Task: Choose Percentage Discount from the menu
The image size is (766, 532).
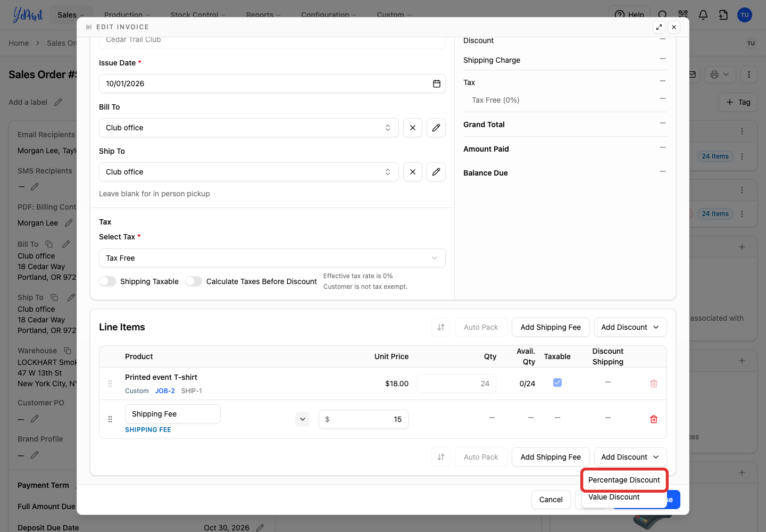Action: coord(624,480)
